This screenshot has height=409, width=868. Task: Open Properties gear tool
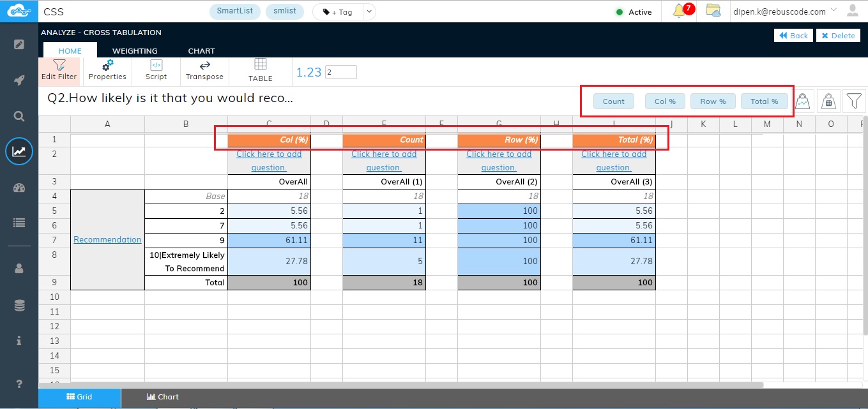point(107,70)
